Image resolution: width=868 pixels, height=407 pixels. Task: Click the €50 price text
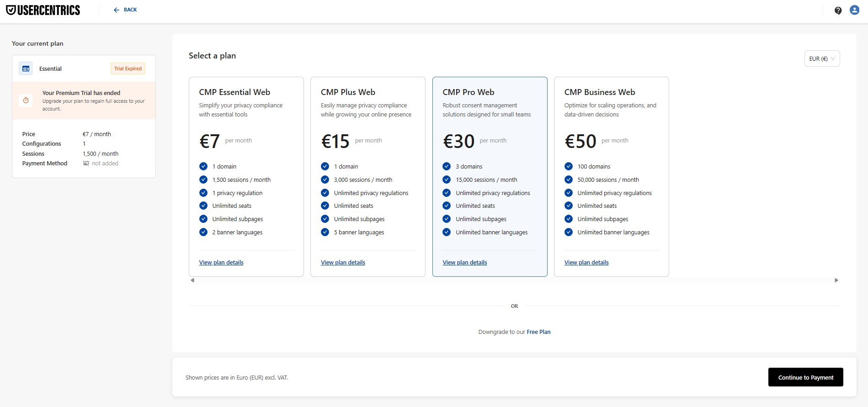click(580, 141)
